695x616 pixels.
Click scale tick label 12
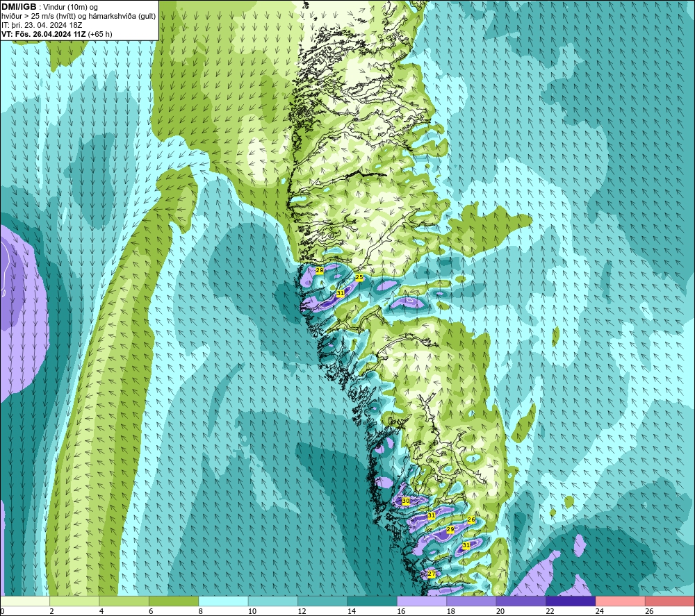pyautogui.click(x=302, y=611)
